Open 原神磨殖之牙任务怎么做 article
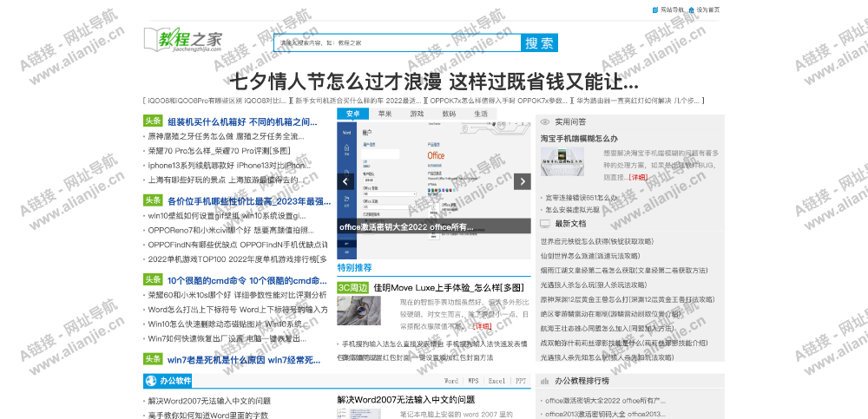Screen dimensions: 868x419 [226, 136]
